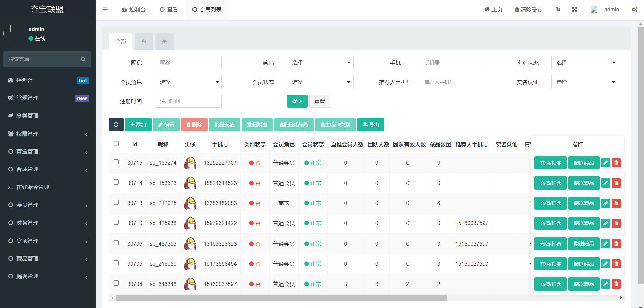Viewport: 644px width, 308px height.
Task: Open the 查看 tab in the top navigation
Action: 169,9
